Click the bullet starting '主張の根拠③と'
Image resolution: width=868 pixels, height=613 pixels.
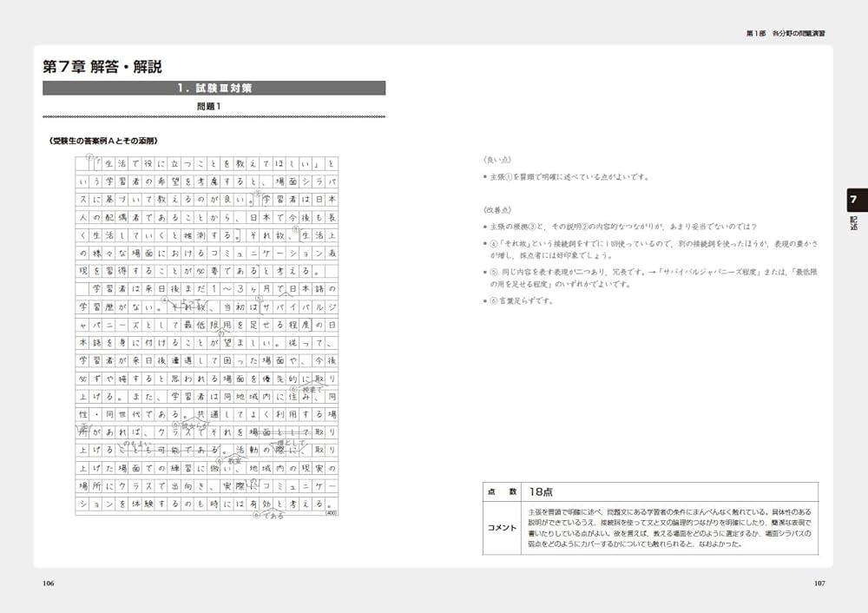[x=620, y=227]
